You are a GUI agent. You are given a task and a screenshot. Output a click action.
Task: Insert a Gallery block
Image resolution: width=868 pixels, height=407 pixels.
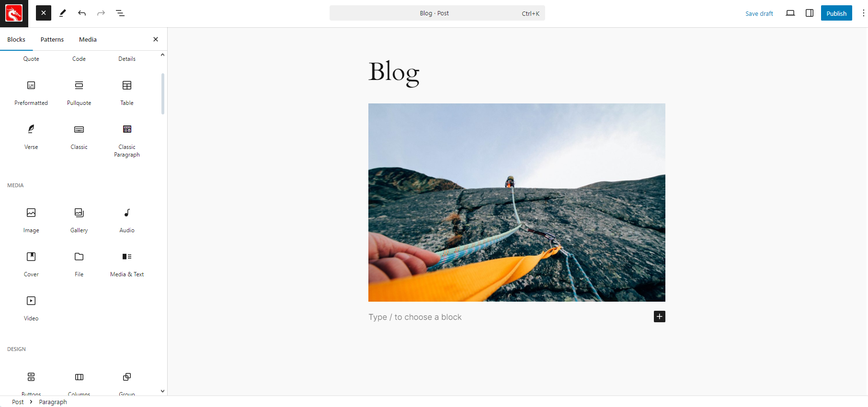tap(79, 220)
